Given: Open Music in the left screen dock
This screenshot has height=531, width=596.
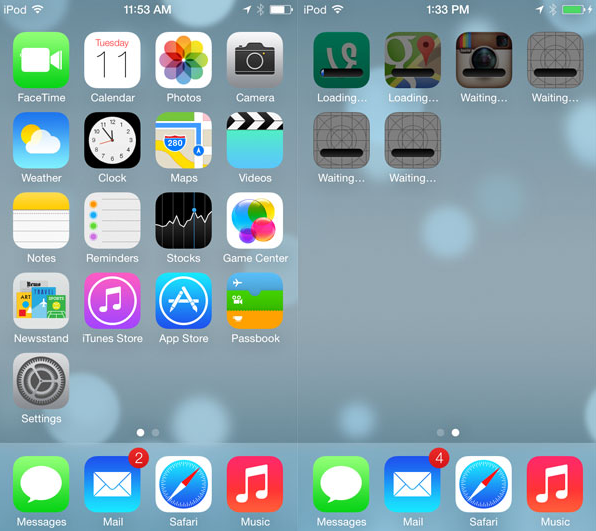Looking at the screenshot, I should coord(255,484).
